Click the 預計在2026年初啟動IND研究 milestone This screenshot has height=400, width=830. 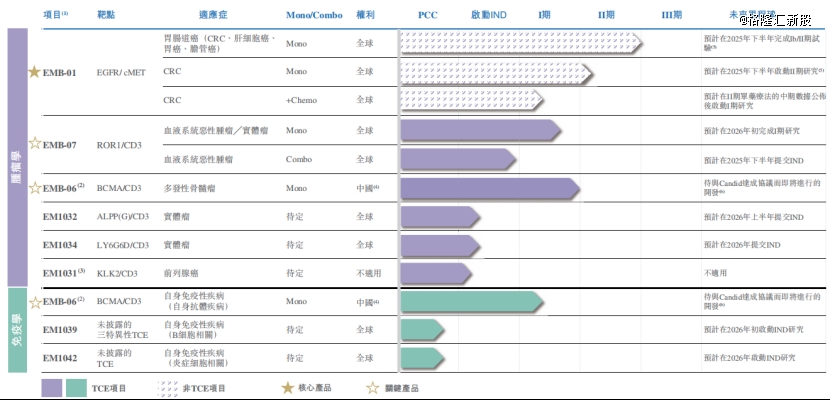click(x=753, y=330)
